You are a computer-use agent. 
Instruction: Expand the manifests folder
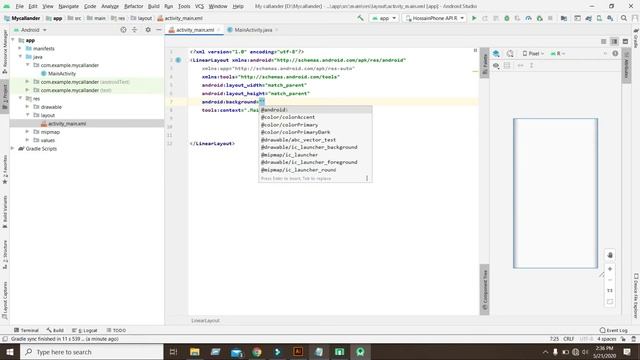[x=20, y=48]
